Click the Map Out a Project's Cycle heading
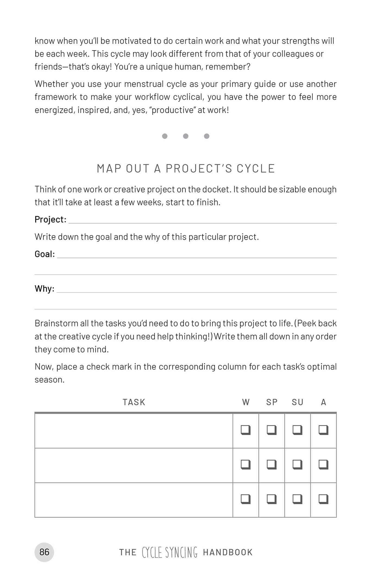This screenshot has height=588, width=380. [x=186, y=169]
